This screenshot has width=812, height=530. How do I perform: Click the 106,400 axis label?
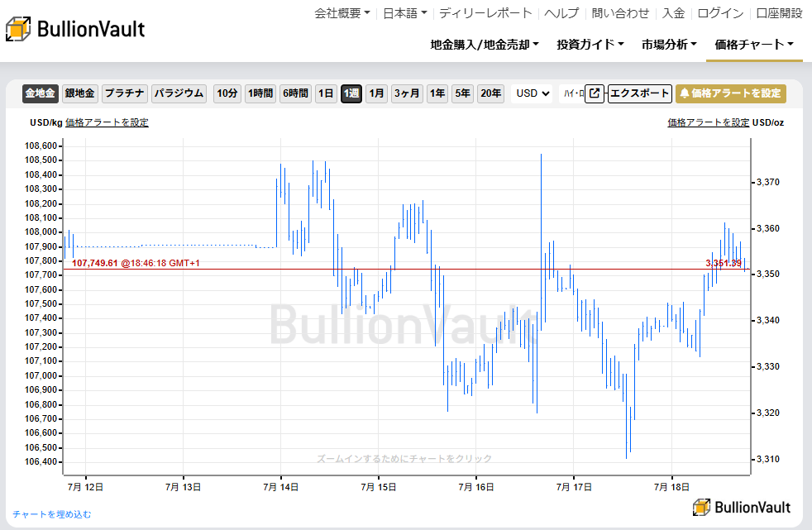click(x=41, y=461)
